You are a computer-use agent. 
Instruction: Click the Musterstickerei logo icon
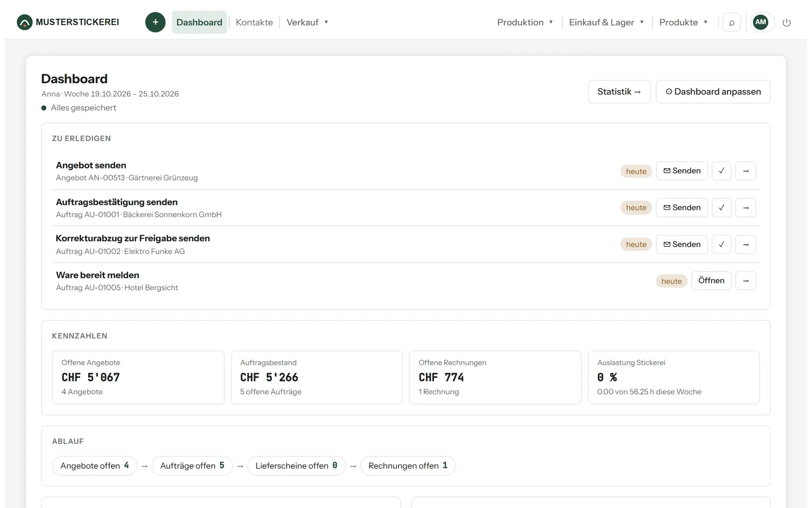24,22
